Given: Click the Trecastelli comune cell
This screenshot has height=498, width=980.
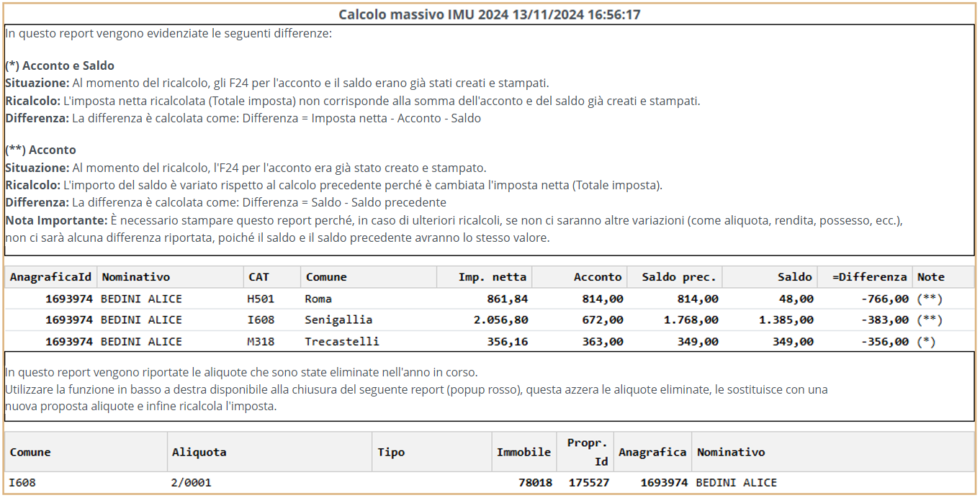Looking at the screenshot, I should (342, 342).
